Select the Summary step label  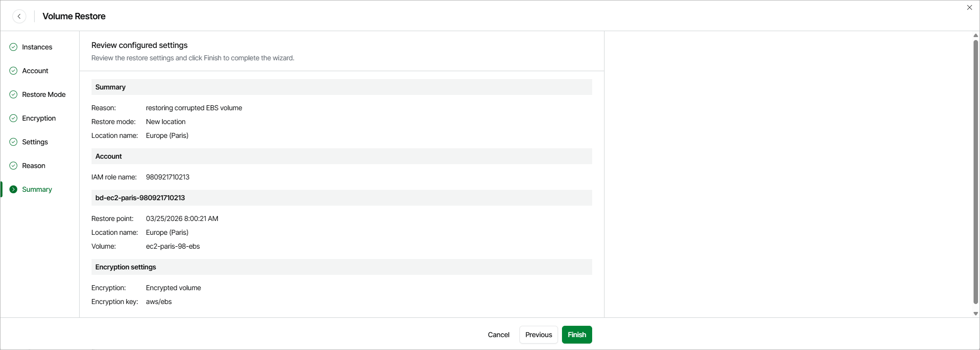(37, 189)
